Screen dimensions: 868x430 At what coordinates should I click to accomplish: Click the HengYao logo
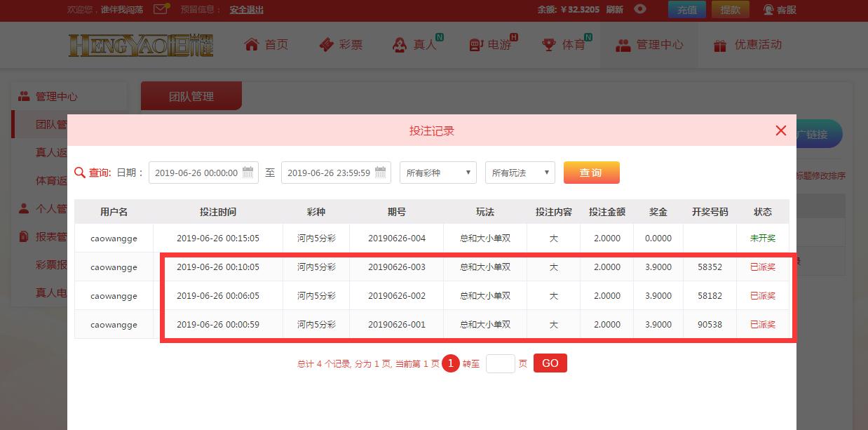pyautogui.click(x=141, y=45)
